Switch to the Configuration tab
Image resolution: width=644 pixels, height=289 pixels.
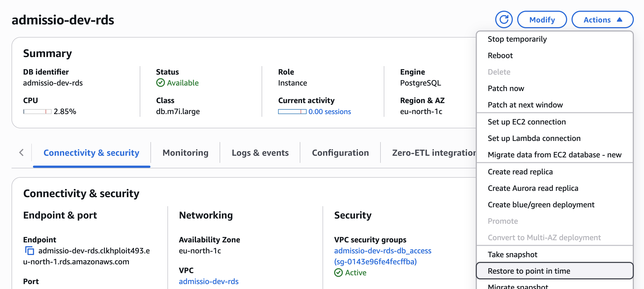340,153
